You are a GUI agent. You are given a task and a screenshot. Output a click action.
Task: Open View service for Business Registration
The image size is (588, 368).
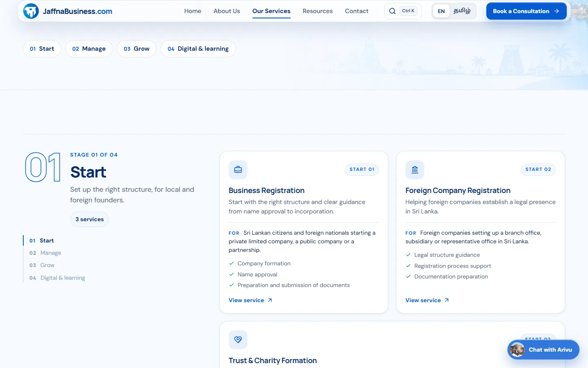[x=250, y=300]
